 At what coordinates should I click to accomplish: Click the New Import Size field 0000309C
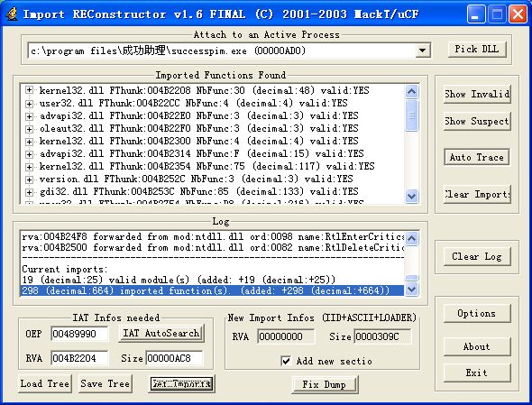pos(382,336)
